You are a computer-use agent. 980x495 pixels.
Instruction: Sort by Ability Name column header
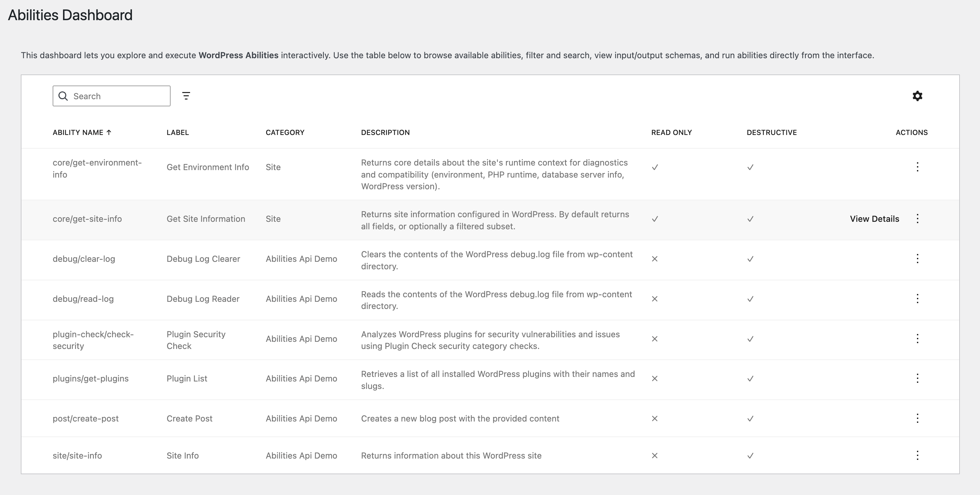click(82, 132)
